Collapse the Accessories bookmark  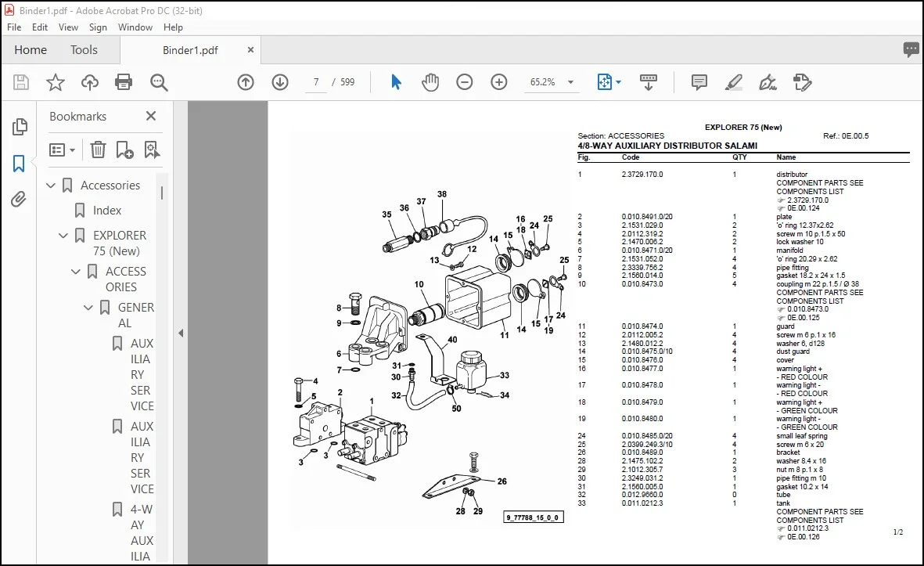click(51, 185)
